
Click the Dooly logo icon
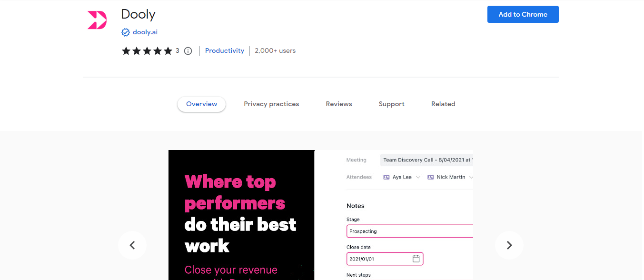pos(97,19)
